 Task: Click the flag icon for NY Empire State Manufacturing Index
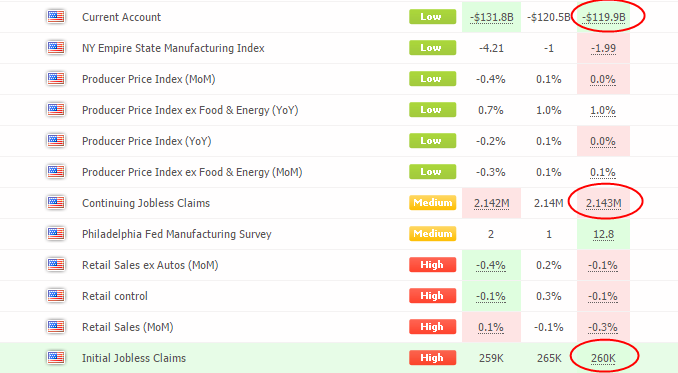click(x=55, y=48)
